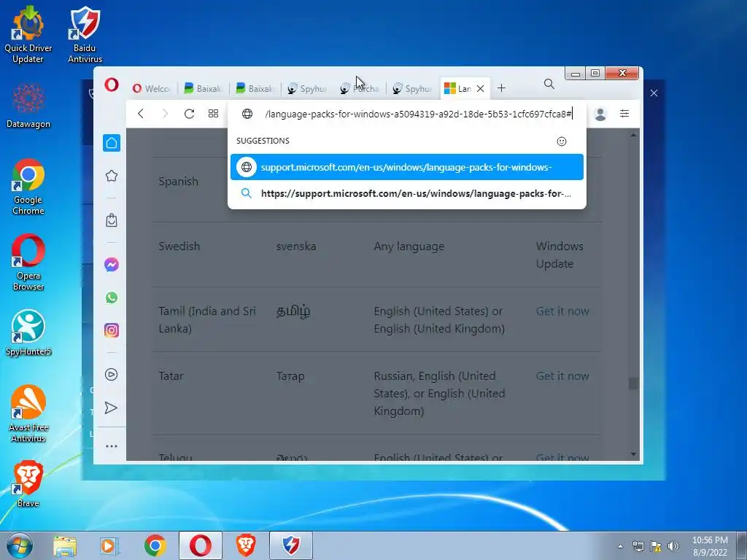This screenshot has width=747, height=560.
Task: Switch to the Purchase tab
Action: (x=360, y=88)
